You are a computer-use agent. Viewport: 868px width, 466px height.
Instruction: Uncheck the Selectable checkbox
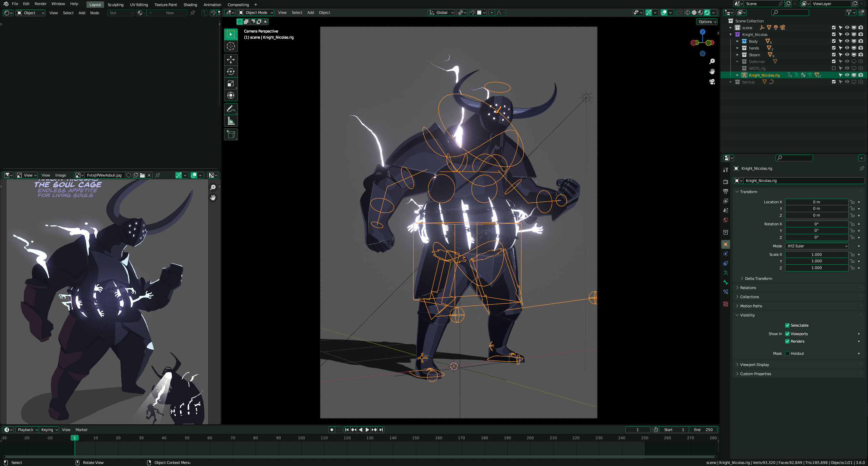click(x=787, y=325)
